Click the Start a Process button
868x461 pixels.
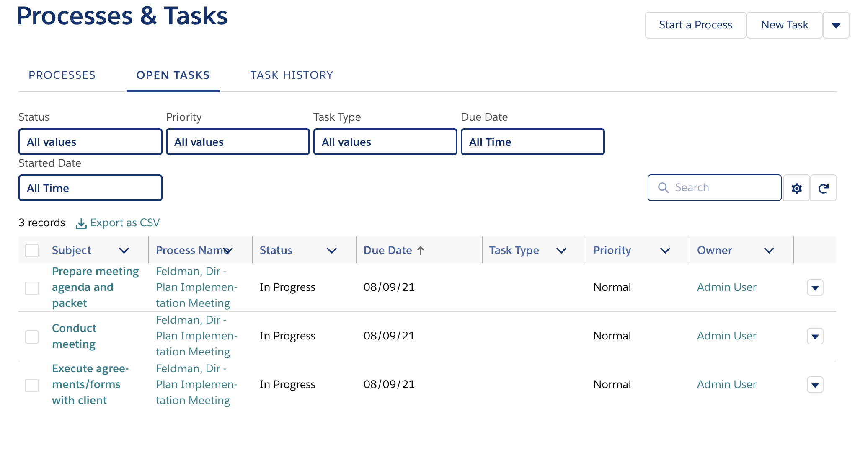pos(695,25)
